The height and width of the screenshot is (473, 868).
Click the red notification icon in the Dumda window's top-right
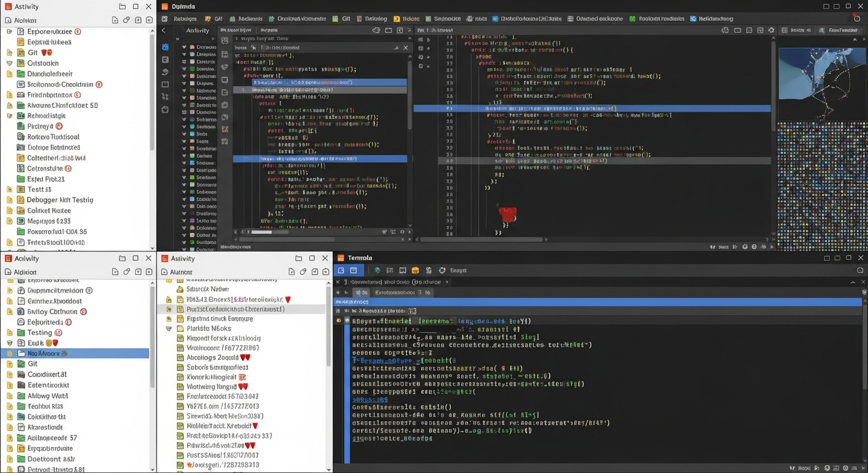[857, 18]
